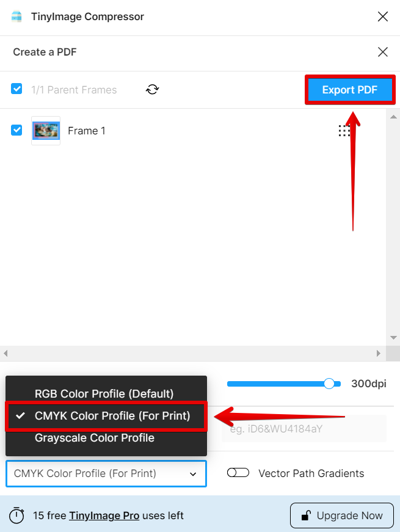Click the horizontal scroll left arrow
400x532 pixels.
(5, 353)
